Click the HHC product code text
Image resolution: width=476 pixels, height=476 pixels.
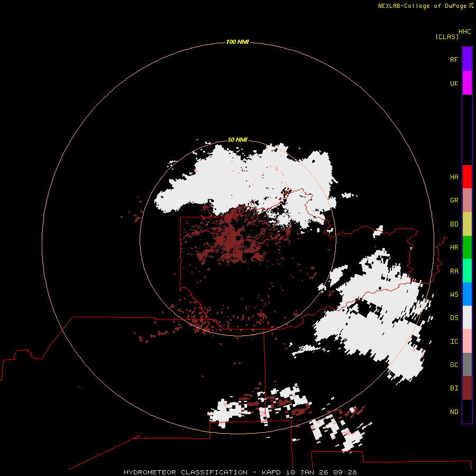pyautogui.click(x=464, y=32)
